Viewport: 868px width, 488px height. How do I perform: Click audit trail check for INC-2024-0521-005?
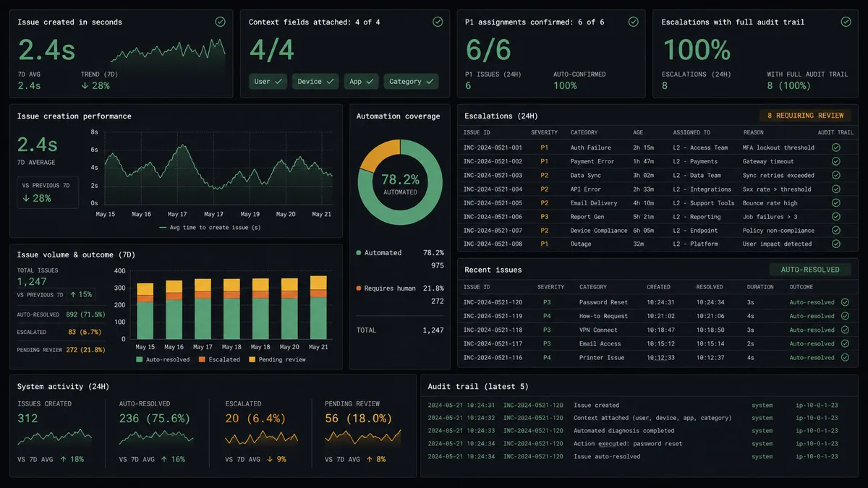coord(836,203)
